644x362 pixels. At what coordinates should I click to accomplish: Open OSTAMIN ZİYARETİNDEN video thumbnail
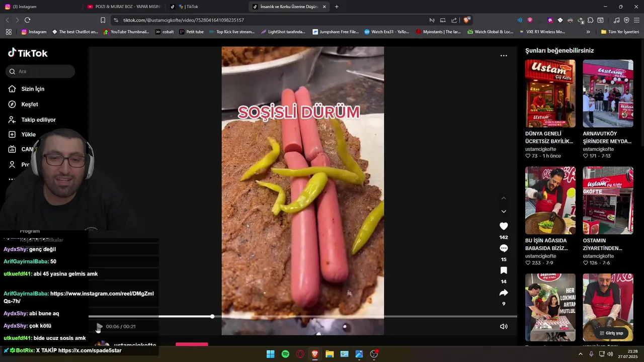[608, 200]
